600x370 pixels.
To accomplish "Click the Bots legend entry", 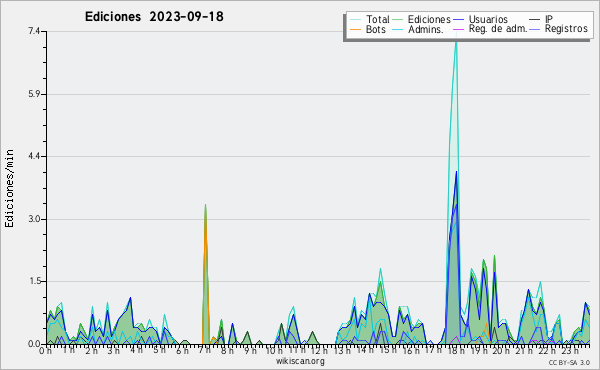I will (x=368, y=29).
